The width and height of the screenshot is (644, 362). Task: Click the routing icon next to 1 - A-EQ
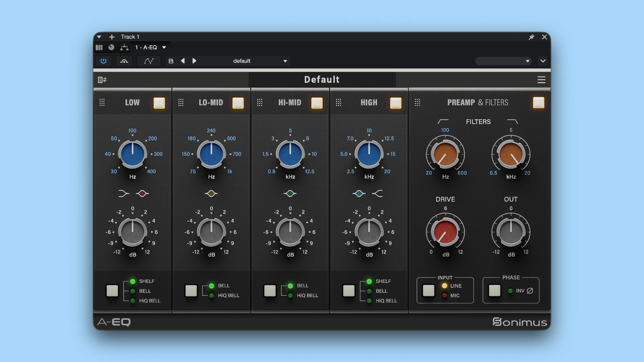click(124, 47)
